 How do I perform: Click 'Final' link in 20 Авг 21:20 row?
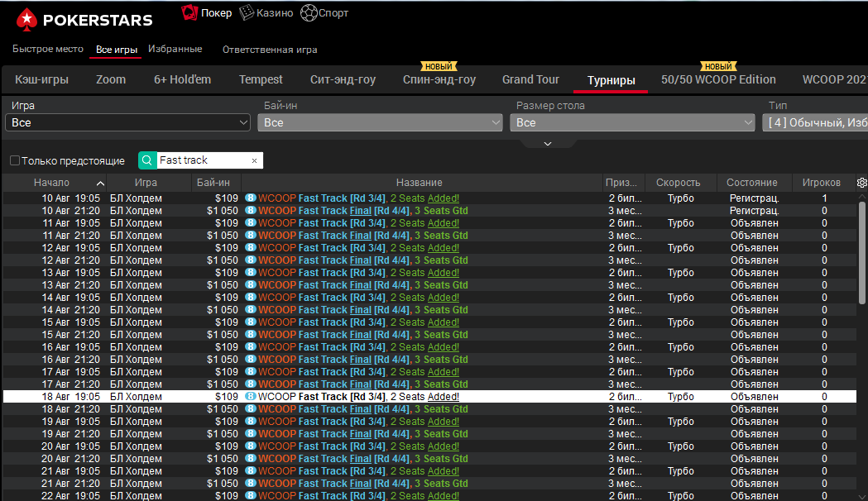tap(361, 459)
